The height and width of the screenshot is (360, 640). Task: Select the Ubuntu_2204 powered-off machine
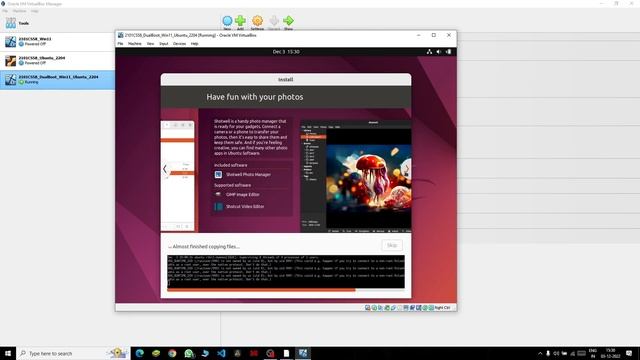click(57, 61)
